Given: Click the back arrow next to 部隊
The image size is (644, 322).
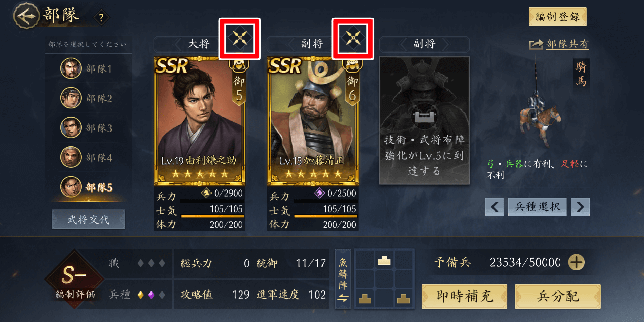Looking at the screenshot, I should point(26,16).
